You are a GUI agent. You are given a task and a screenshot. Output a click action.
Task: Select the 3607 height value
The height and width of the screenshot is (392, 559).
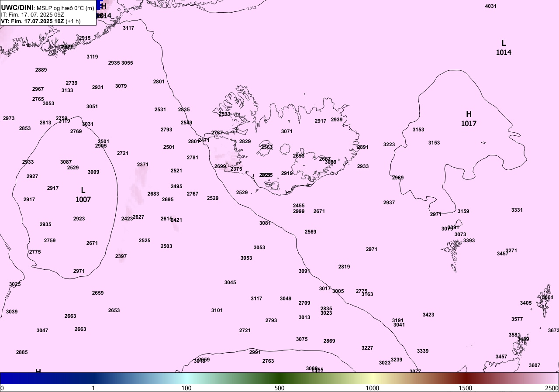click(535, 365)
